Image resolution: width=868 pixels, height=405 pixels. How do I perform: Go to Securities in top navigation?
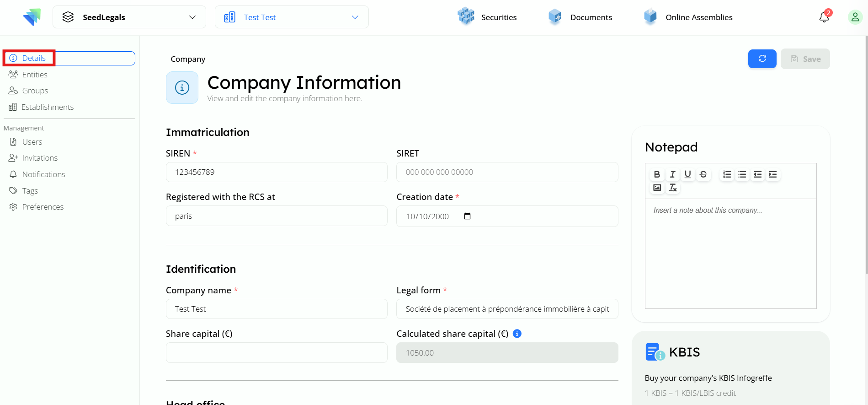tap(487, 17)
